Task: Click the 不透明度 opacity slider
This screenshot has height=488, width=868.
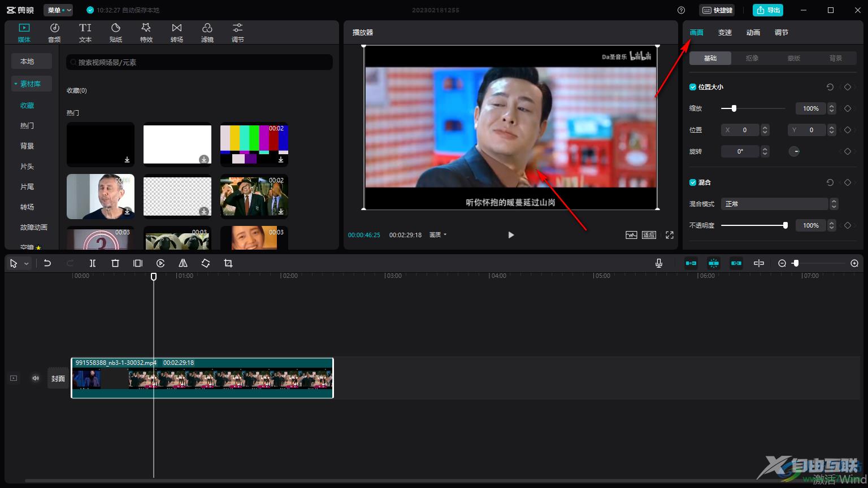Action: point(753,225)
